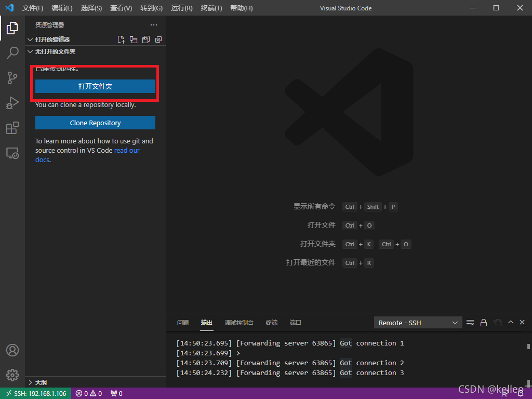This screenshot has height=399, width=532.
Task: Click the forwarded ports status item
Action: point(116,394)
